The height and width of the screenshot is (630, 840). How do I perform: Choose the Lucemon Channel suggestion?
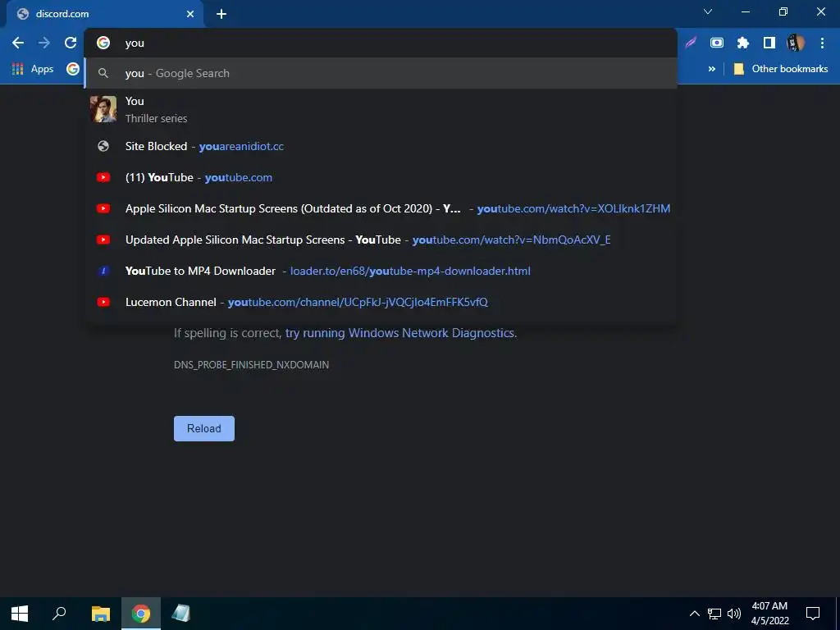pyautogui.click(x=381, y=302)
